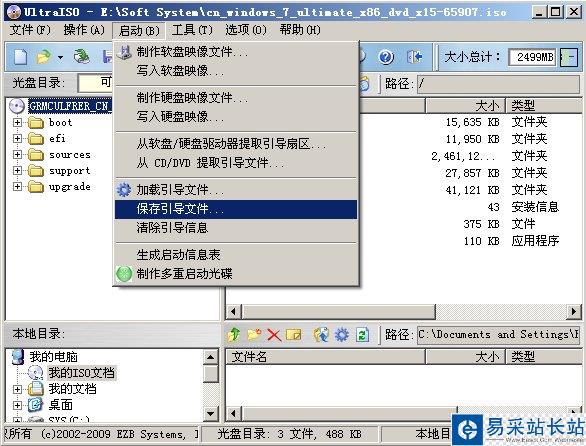Choose 清除引导信息 menu entry
586x446 pixels.
click(x=236, y=227)
